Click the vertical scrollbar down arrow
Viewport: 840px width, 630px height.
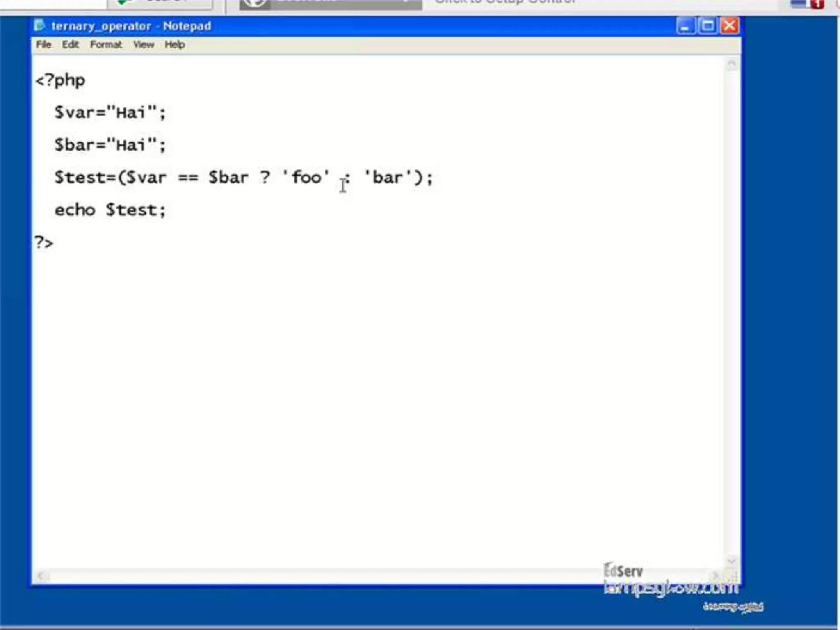click(732, 560)
